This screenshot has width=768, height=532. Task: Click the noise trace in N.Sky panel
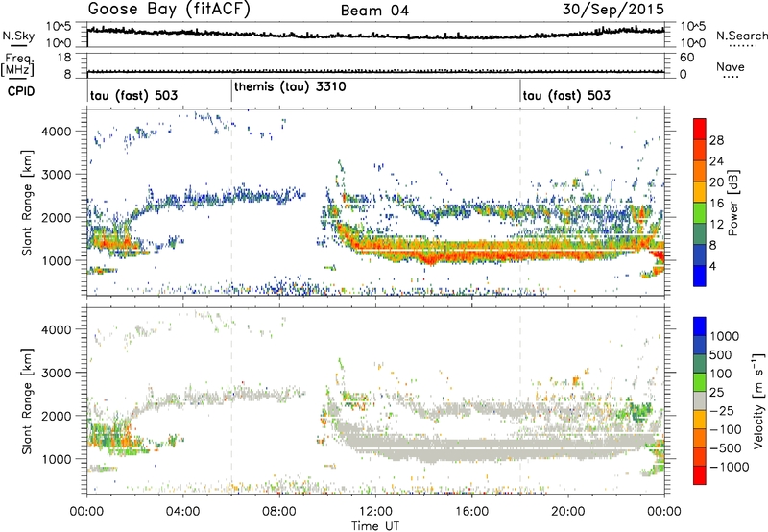tap(375, 35)
